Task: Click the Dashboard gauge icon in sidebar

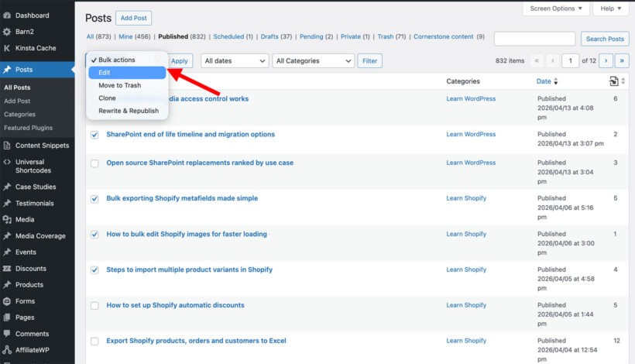Action: 7,15
